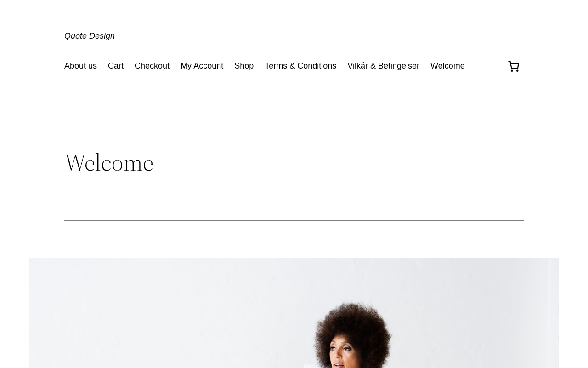Open the Terms & Conditions link
This screenshot has height=368, width=588.
(x=300, y=66)
